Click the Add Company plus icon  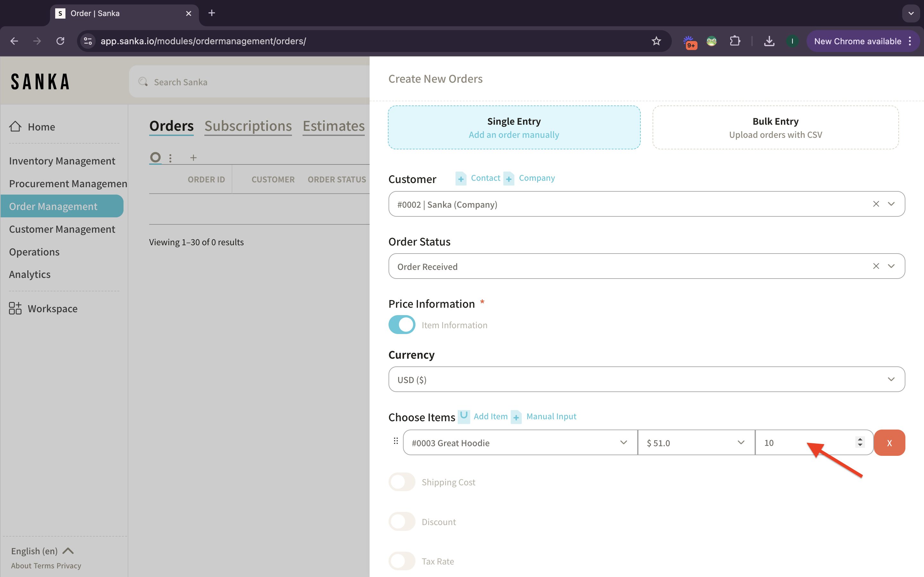[509, 179]
